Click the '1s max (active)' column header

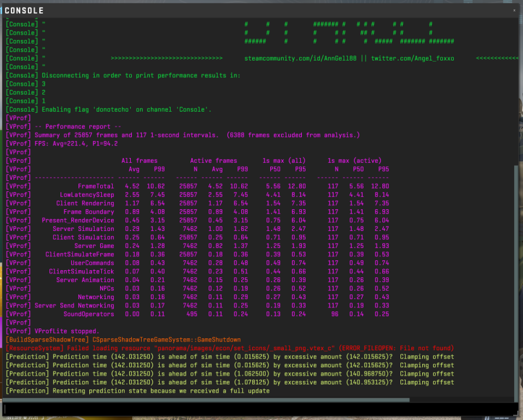click(354, 161)
